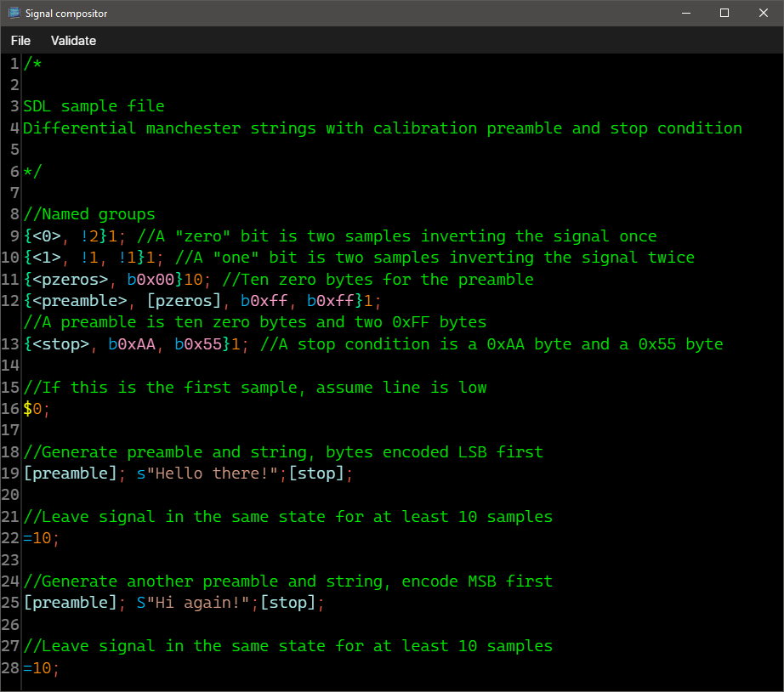Click the Signal compositor app icon in title bar
Viewport: 784px width, 692px height.
tap(14, 14)
